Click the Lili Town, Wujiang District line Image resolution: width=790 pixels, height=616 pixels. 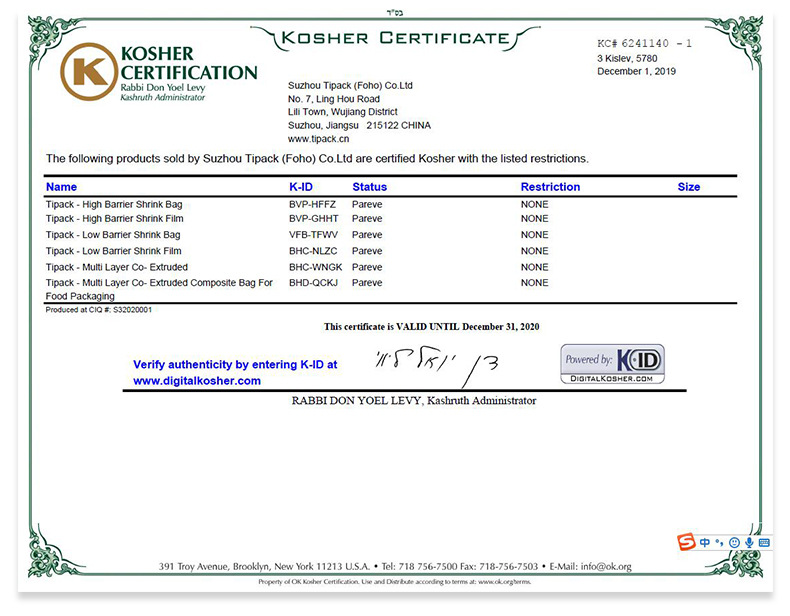pos(343,112)
